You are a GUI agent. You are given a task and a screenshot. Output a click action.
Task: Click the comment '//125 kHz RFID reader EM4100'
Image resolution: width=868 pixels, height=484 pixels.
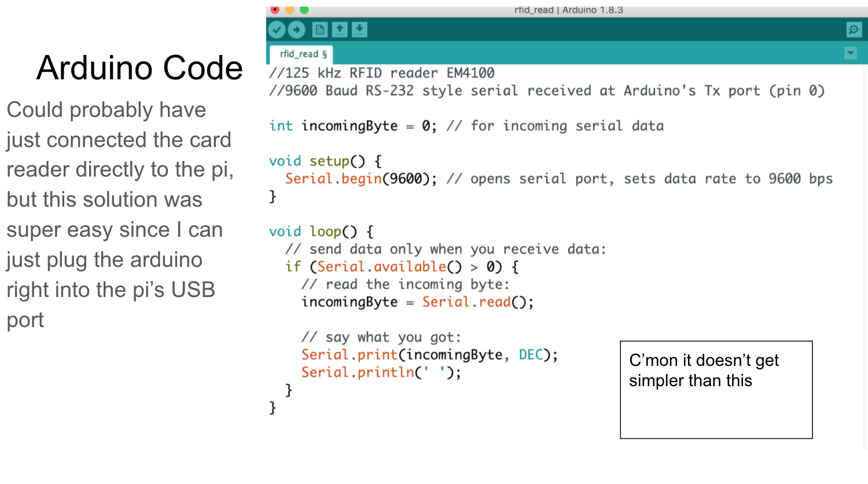coord(382,73)
